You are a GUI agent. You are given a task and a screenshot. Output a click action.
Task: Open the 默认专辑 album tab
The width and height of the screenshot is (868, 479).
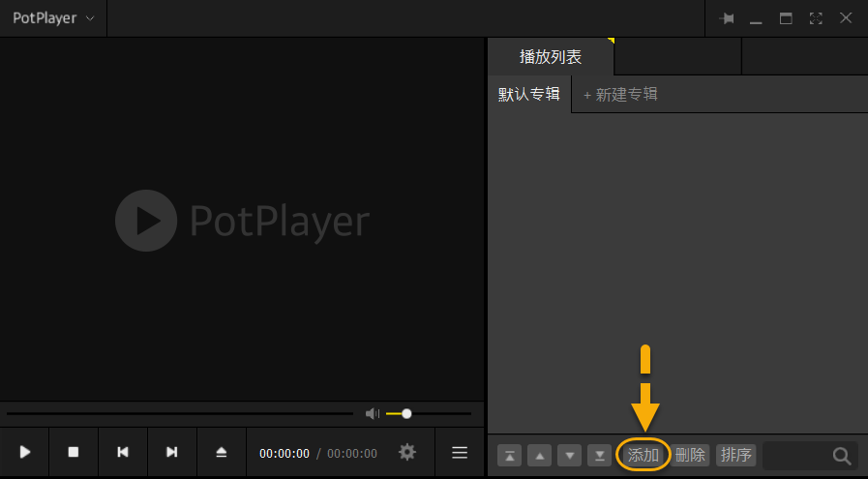point(529,94)
